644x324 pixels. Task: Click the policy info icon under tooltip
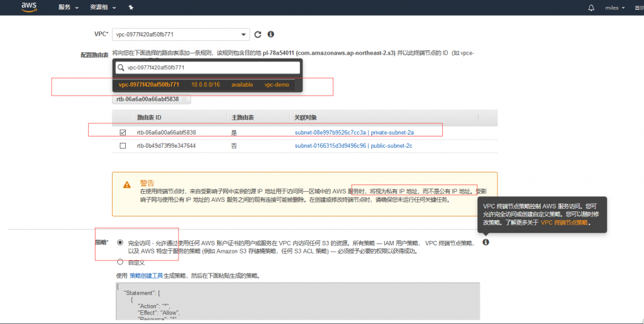point(486,242)
